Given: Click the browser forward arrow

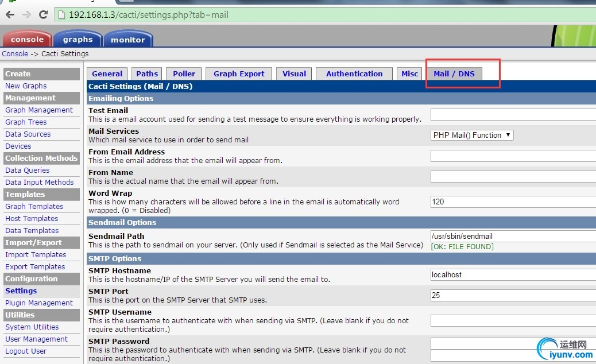Looking at the screenshot, I should (26, 15).
